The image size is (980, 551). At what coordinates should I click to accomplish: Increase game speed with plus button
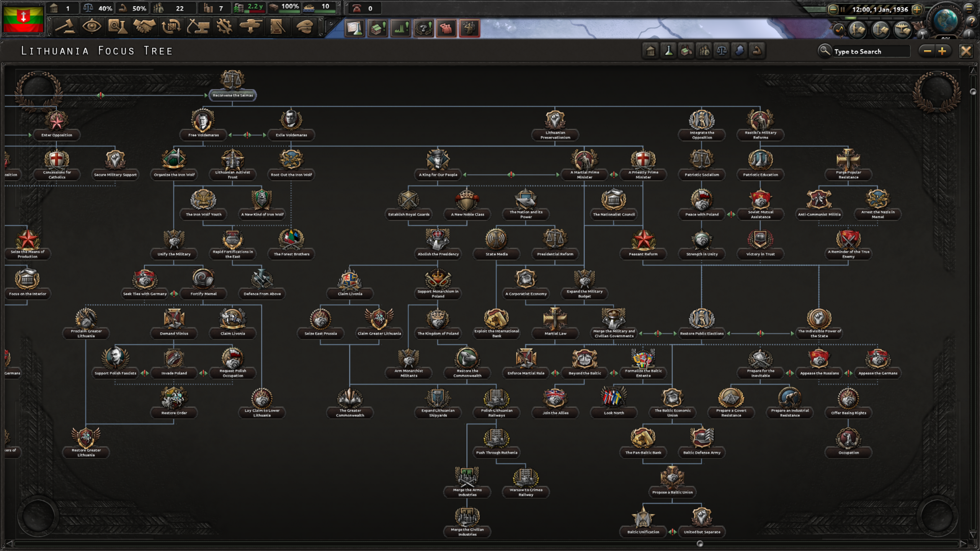[x=917, y=9]
